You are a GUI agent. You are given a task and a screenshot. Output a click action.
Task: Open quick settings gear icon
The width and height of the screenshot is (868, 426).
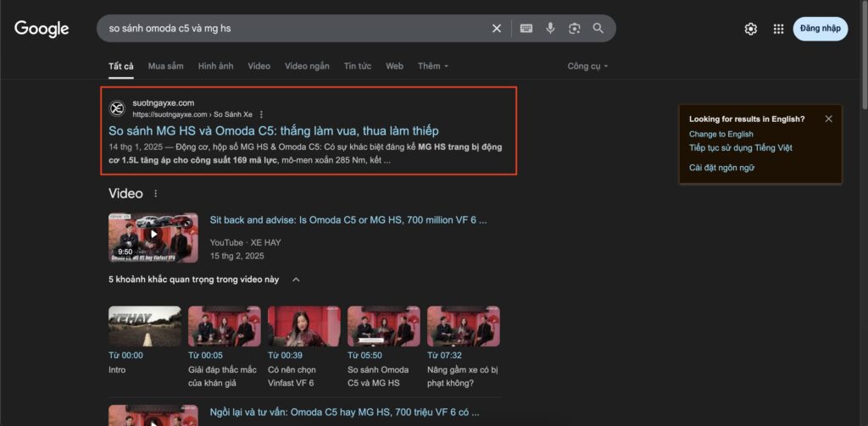[x=751, y=29]
